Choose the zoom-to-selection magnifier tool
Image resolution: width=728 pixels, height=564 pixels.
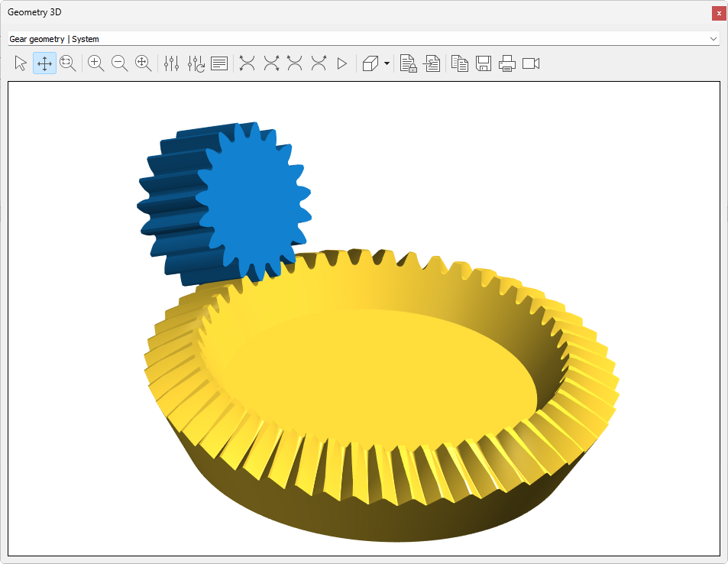pos(68,63)
